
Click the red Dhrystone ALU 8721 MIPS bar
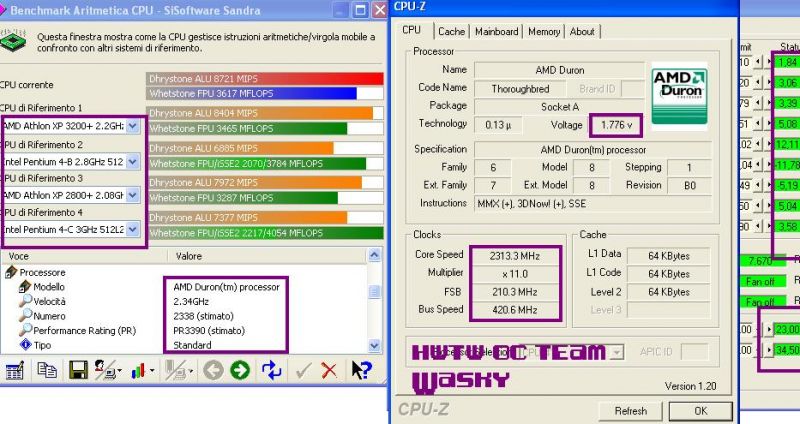[x=265, y=79]
